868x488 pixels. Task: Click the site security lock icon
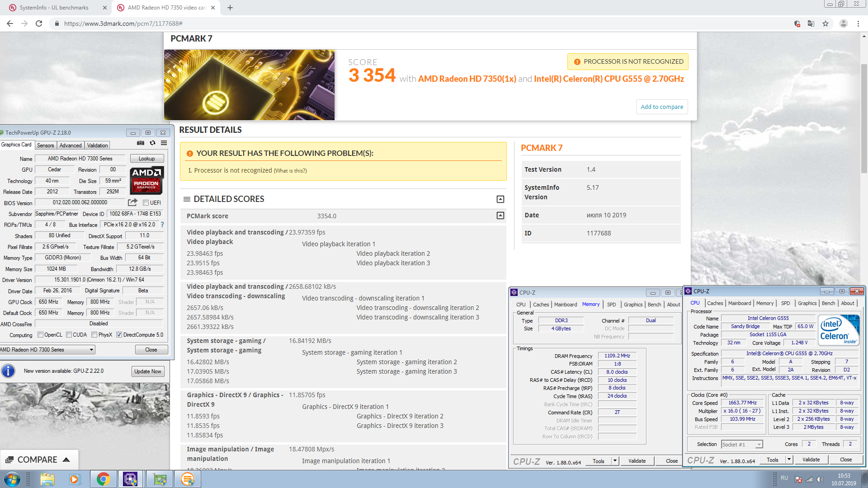tap(57, 23)
